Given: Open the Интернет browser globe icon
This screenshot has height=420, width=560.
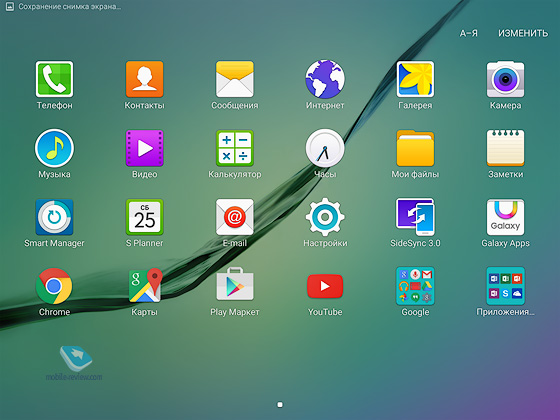Looking at the screenshot, I should [x=325, y=79].
